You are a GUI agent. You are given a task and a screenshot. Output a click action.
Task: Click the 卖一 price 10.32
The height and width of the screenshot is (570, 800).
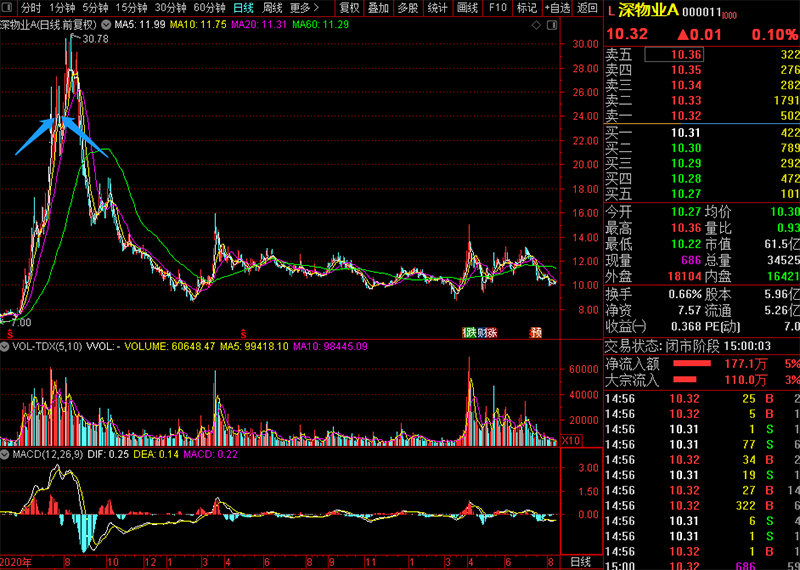[x=686, y=115]
